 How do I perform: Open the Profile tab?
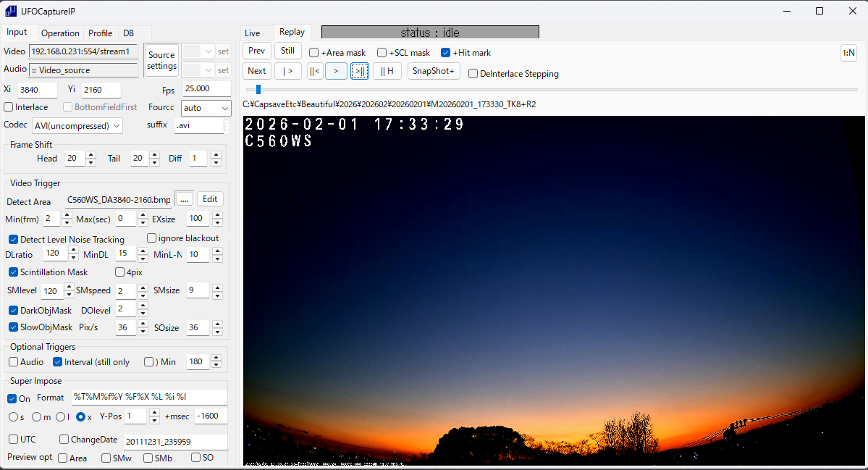(x=100, y=33)
